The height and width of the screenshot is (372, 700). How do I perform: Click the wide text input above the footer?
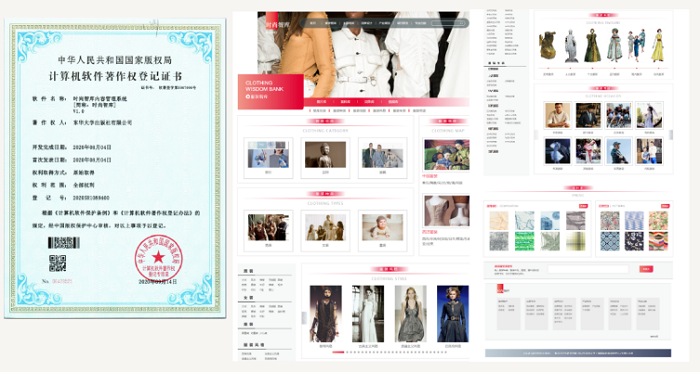coord(588,269)
